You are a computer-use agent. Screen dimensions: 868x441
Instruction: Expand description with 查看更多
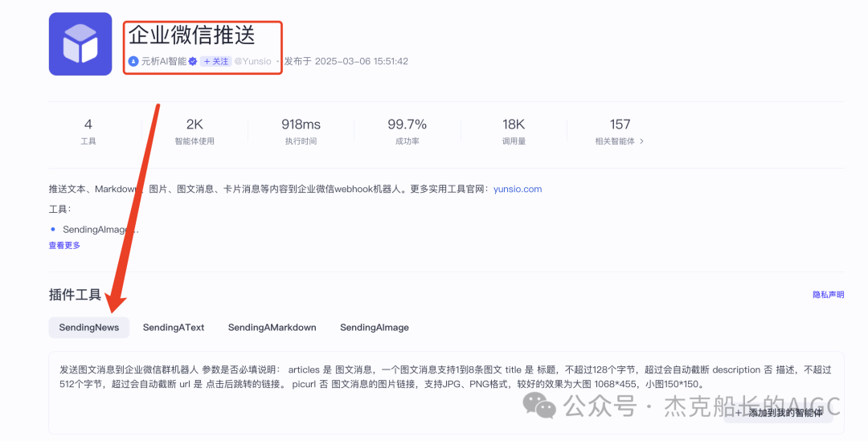64,245
